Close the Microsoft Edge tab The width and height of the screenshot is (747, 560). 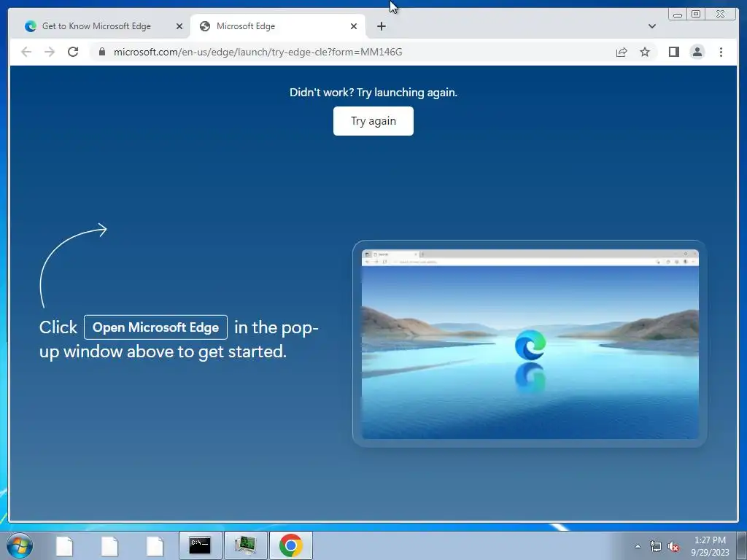(354, 26)
